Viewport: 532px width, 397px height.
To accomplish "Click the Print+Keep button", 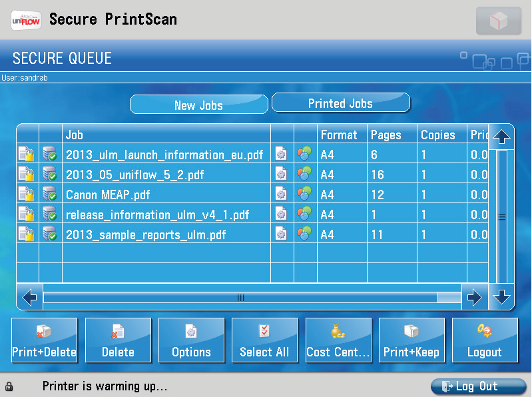I will coord(411,340).
